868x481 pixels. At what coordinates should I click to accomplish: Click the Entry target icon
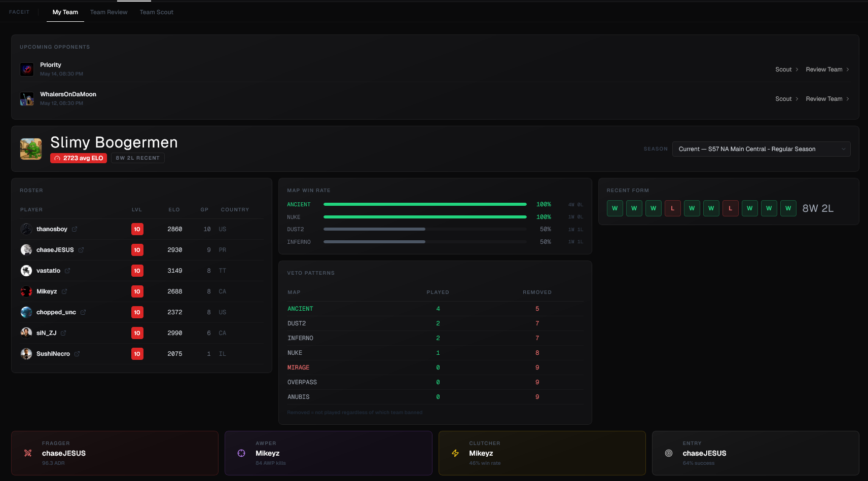coord(669,453)
